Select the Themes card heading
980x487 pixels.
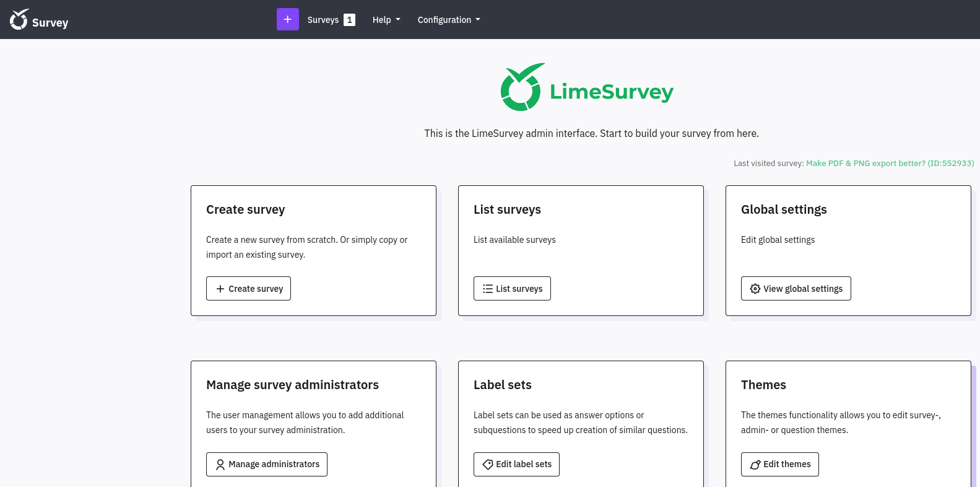[763, 385]
